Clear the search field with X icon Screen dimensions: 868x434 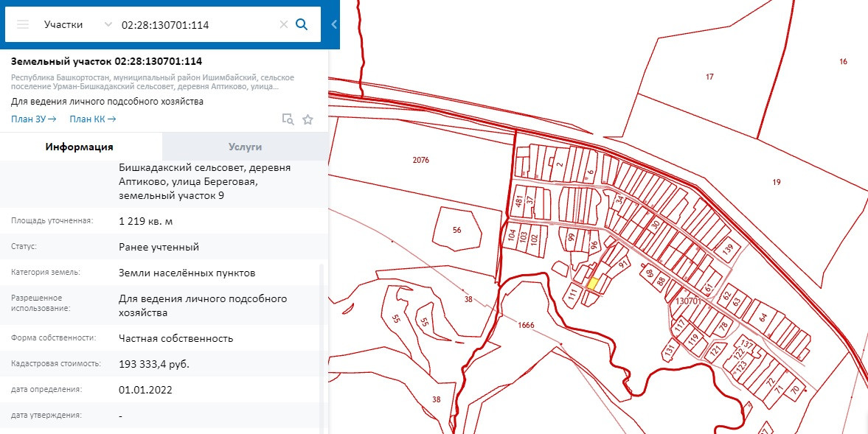tap(283, 24)
